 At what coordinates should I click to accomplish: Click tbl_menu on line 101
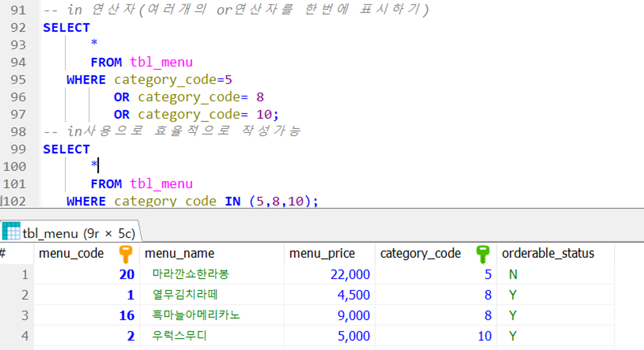point(161,184)
